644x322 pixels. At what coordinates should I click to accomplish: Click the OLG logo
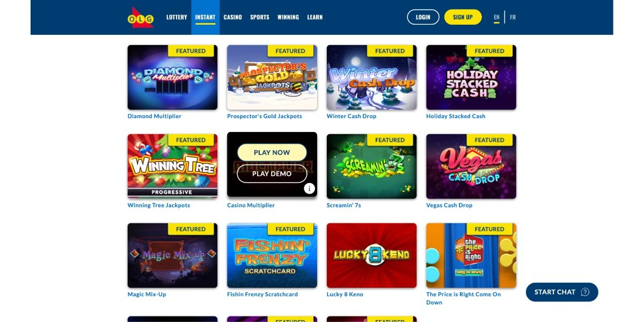(x=141, y=17)
